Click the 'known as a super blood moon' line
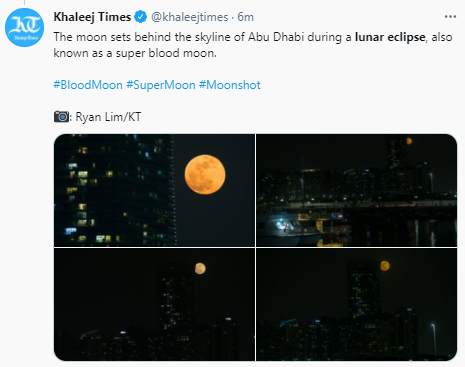This screenshot has width=465, height=367. [135, 53]
